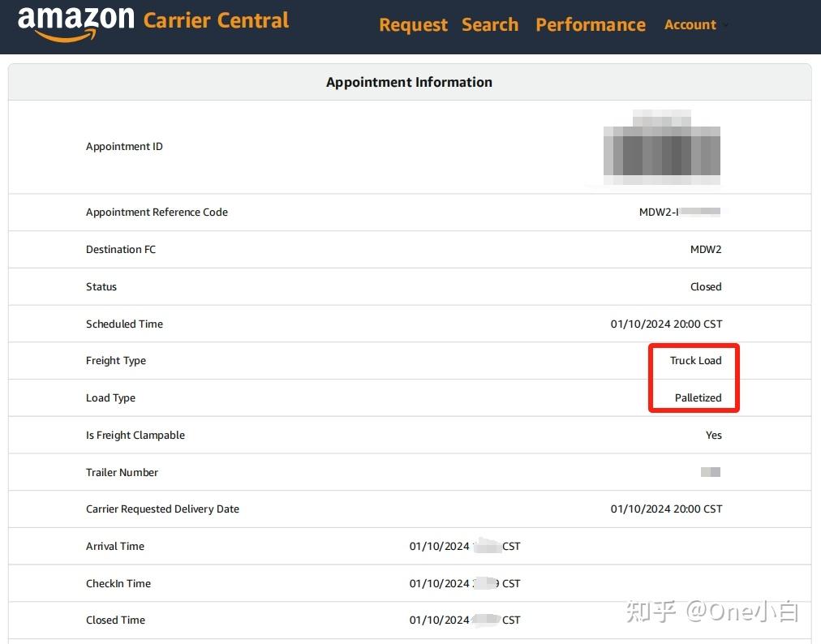
Task: Click the Amazon Carrier Central logo
Action: point(153,24)
